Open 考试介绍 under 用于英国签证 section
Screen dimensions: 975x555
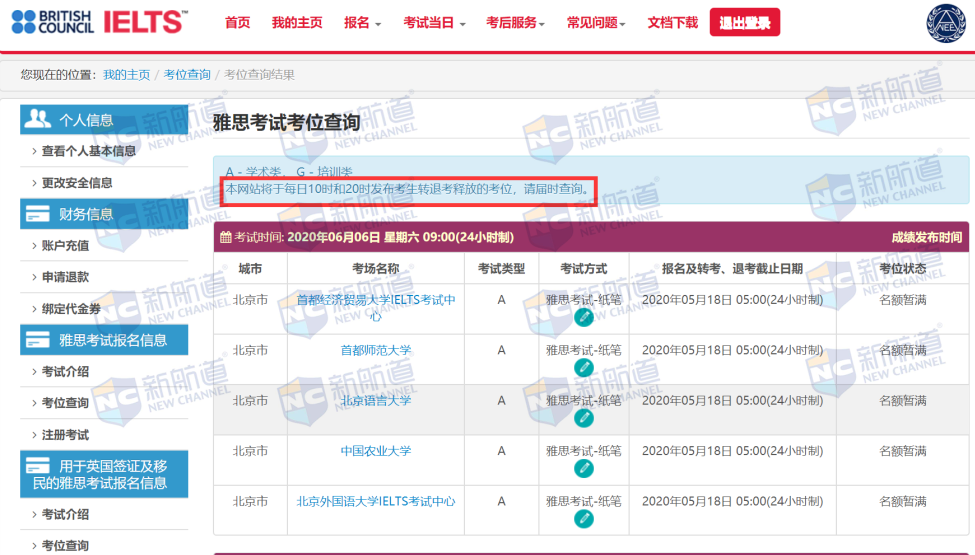point(65,515)
